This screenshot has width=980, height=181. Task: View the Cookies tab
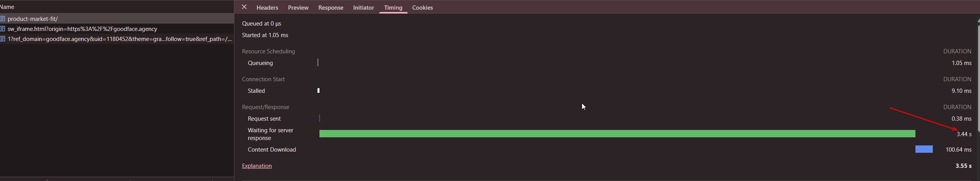422,8
